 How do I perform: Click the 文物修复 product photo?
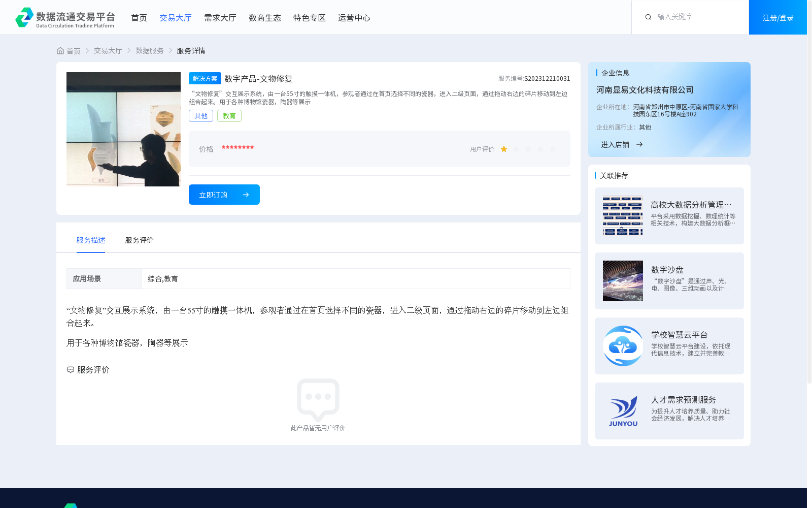pos(123,129)
